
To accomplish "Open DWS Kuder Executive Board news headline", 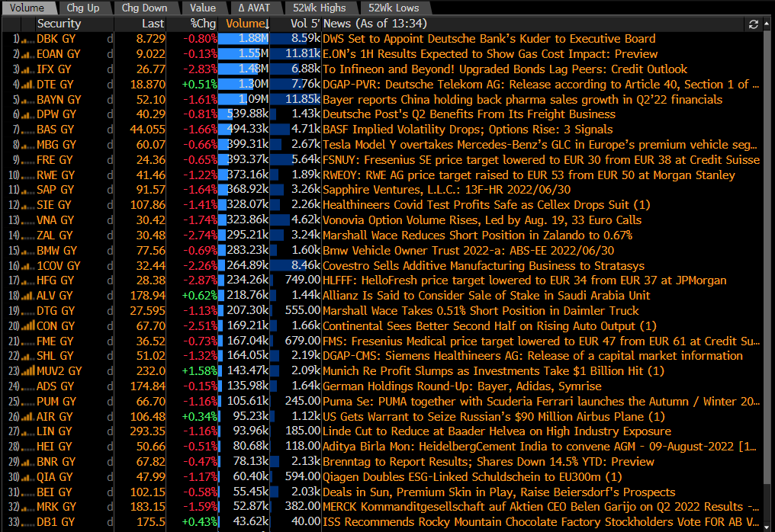I will click(x=489, y=39).
